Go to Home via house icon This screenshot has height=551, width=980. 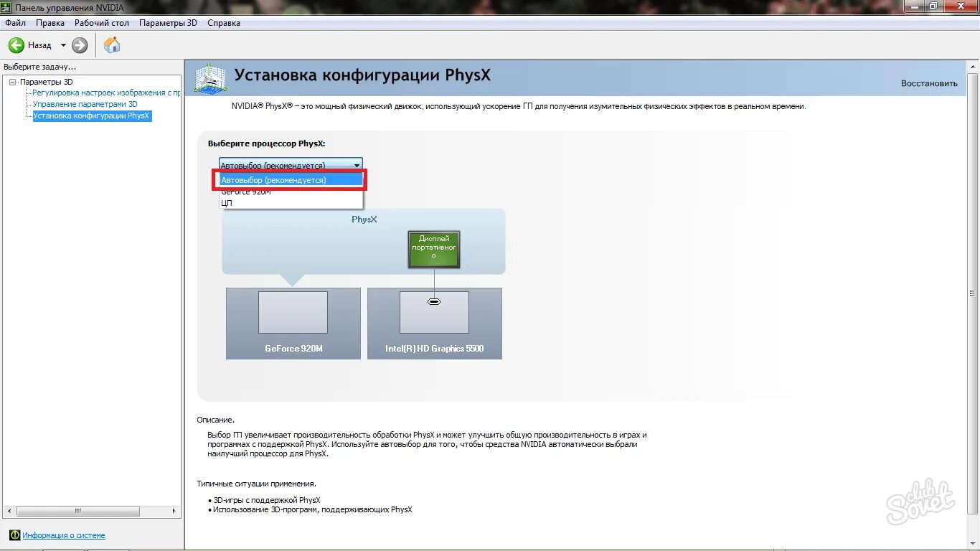click(x=112, y=45)
